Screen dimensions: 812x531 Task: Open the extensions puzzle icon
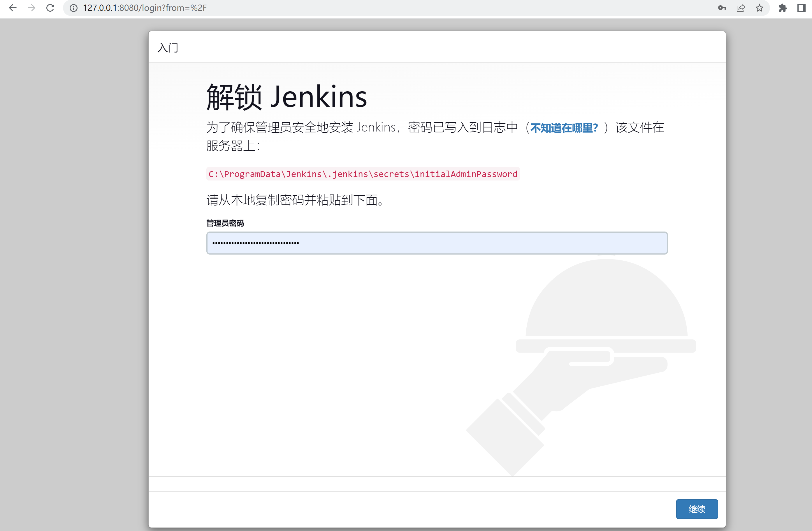[783, 8]
